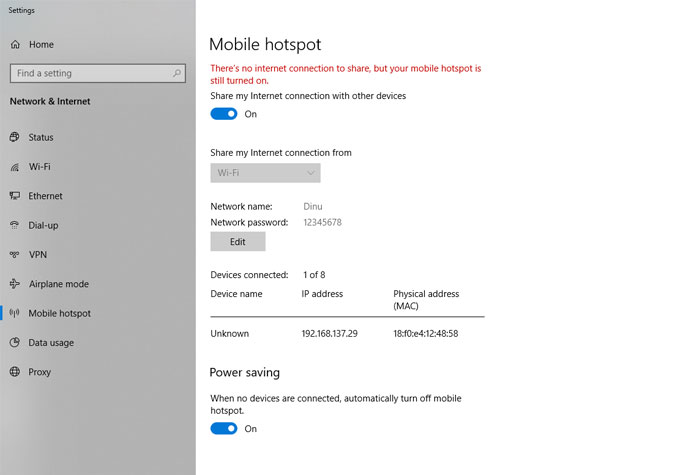Click the search magnifier icon
The height and width of the screenshot is (475, 677).
point(177,73)
